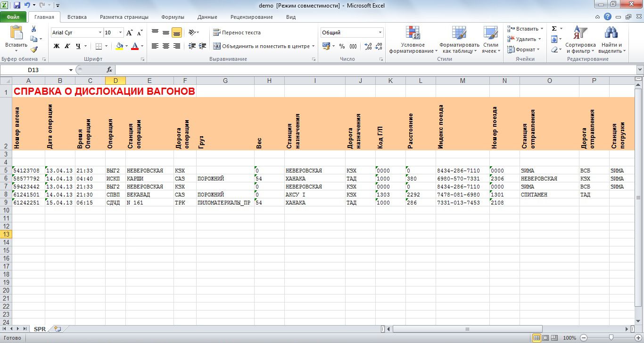Open the font color dropdown arrow
The width and height of the screenshot is (644, 343).
pos(142,46)
